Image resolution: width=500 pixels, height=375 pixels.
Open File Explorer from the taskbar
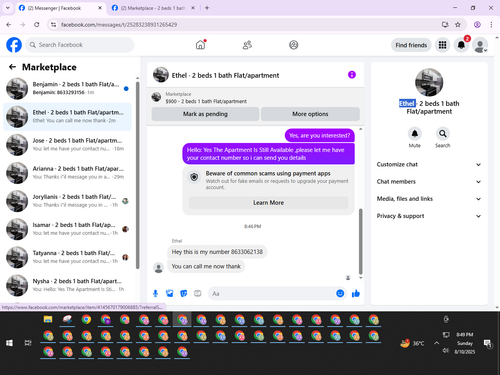point(48,319)
